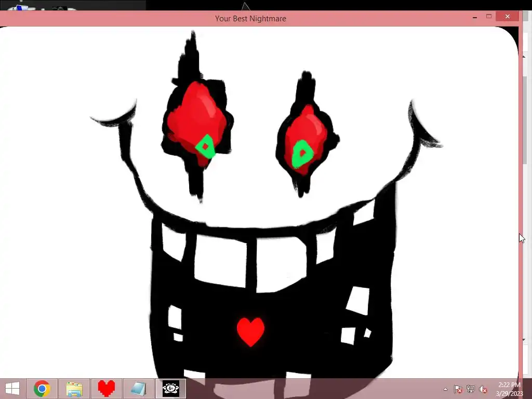Close the Your Best Nightmare window
Viewport: 532px width, 399px height.
pos(507,16)
